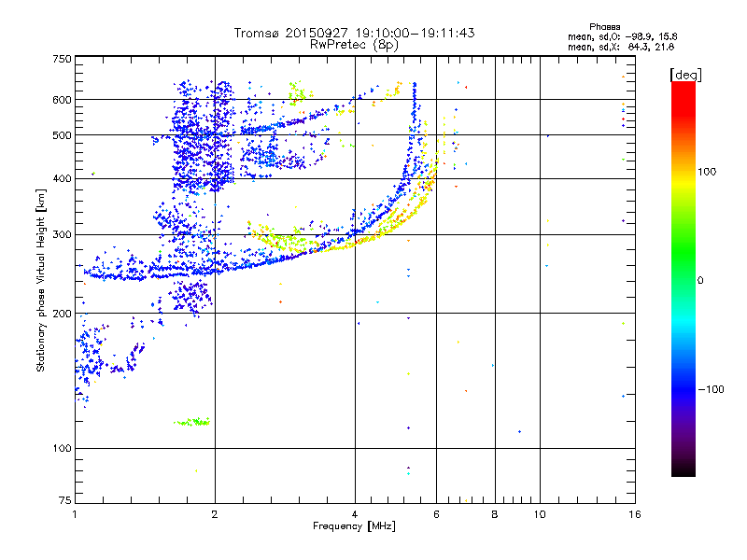Click the y-axis tick label '500'

[x=62, y=135]
